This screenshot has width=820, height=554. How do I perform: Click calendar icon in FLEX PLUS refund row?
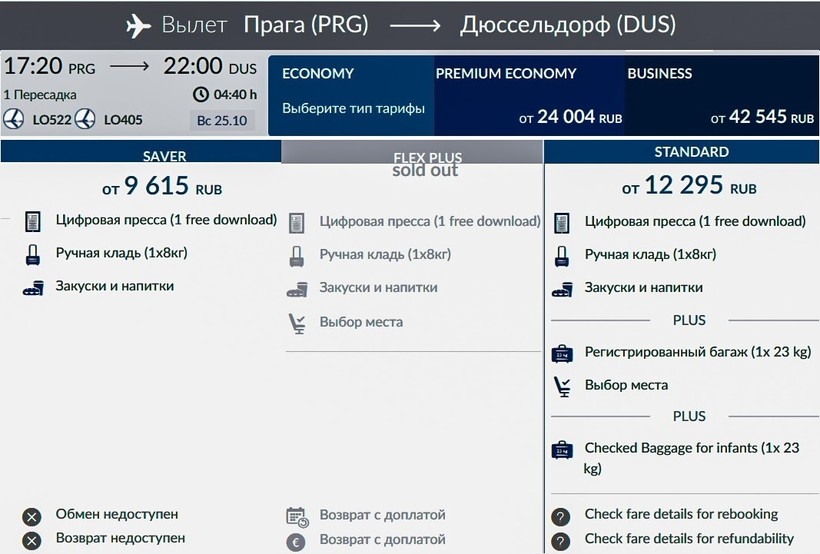298,517
